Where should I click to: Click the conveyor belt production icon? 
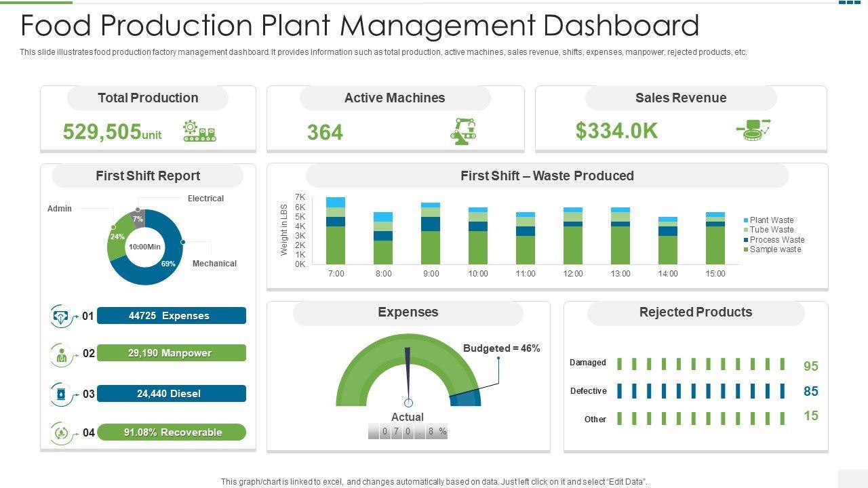tap(199, 131)
